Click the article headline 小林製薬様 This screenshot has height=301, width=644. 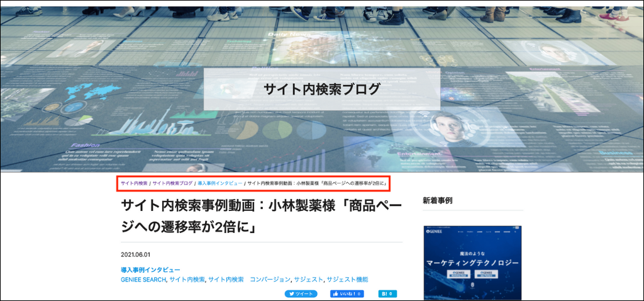click(x=262, y=216)
